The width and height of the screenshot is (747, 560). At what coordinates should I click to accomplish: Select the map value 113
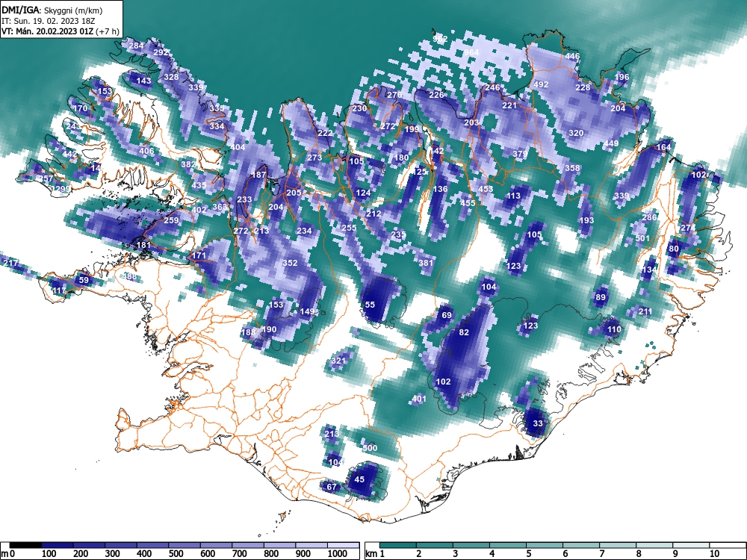tap(513, 196)
